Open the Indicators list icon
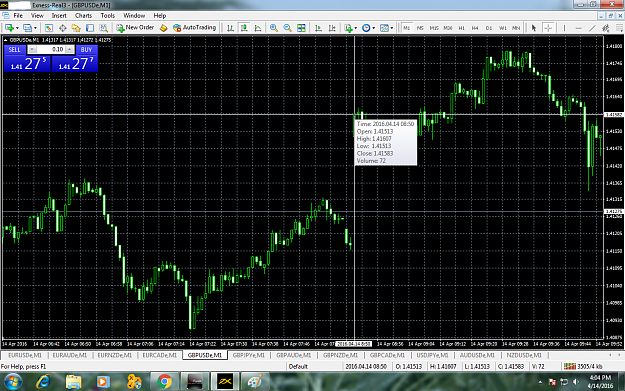 pos(348,28)
